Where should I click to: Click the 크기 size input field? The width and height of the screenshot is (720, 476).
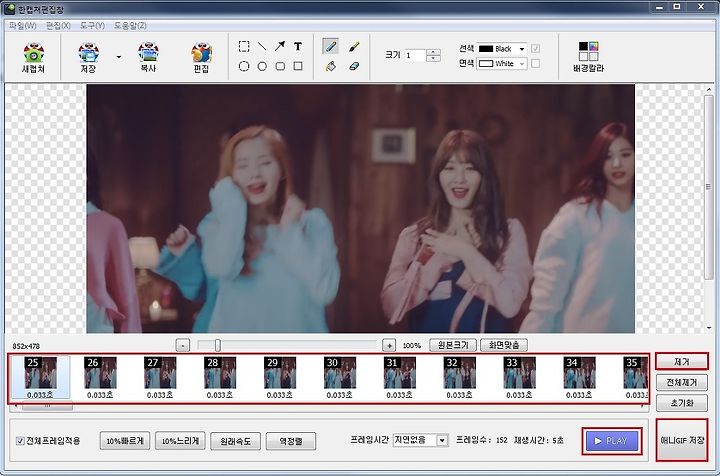416,55
